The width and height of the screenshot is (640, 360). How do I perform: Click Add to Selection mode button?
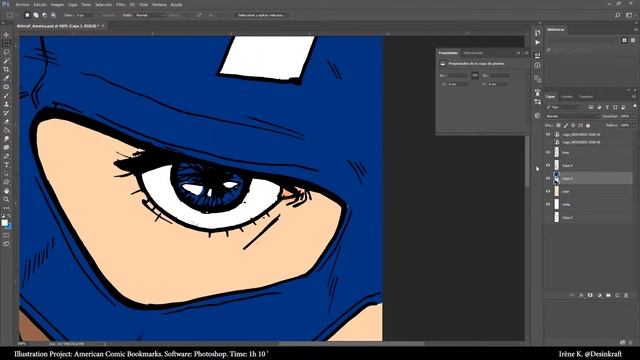pyautogui.click(x=36, y=15)
